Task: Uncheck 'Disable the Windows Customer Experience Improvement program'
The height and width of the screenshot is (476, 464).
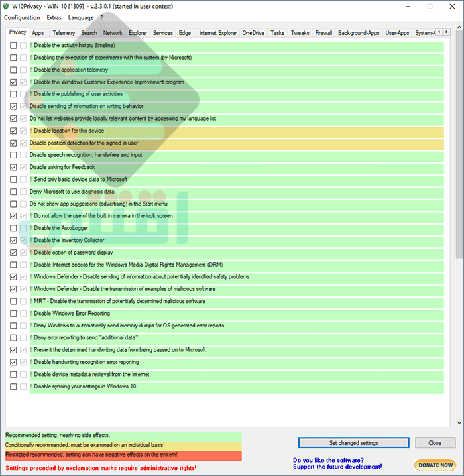Action: tap(13, 82)
